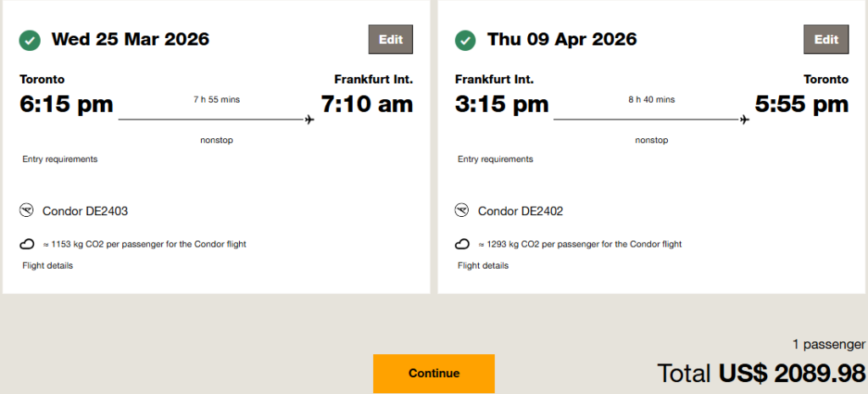Image resolution: width=868 pixels, height=394 pixels.
Task: Show Flight details for Condor DE2403
Action: pos(47,266)
